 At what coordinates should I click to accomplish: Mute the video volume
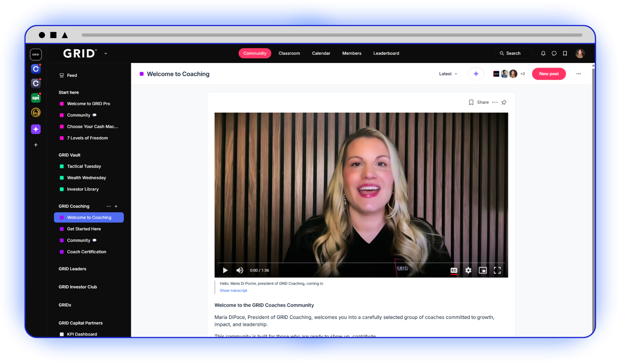240,270
